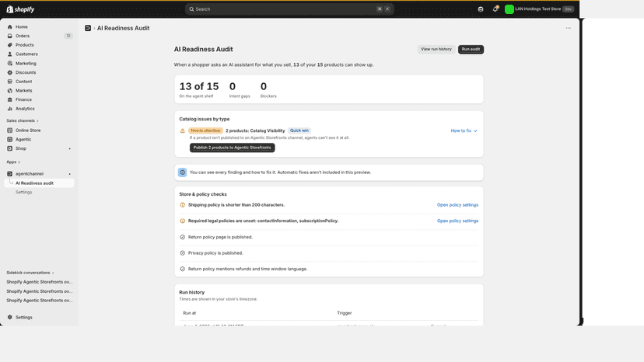Click the Privacy policy is published row

328,252
